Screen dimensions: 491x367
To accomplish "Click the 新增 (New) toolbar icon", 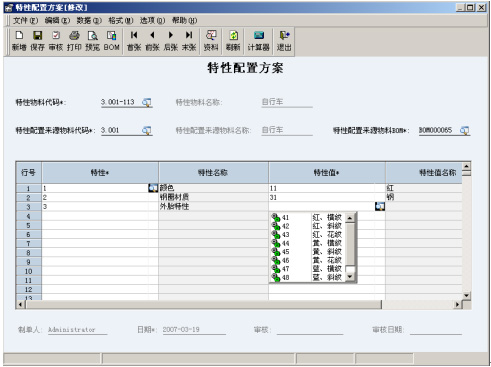I will click(19, 41).
